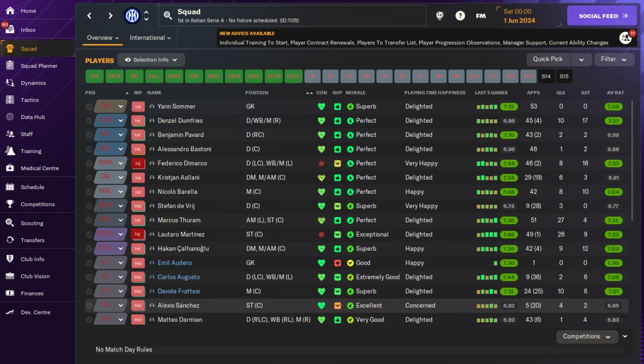The height and width of the screenshot is (364, 644).
Task: Open the Filter dropdown
Action: (x=614, y=59)
